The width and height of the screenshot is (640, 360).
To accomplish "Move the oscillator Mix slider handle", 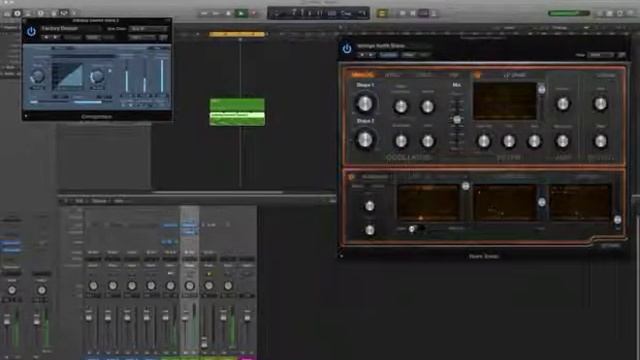I will coord(457,120).
